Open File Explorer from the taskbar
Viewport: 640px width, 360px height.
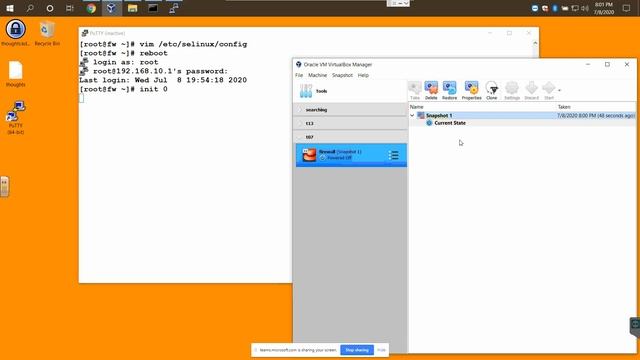point(132,8)
